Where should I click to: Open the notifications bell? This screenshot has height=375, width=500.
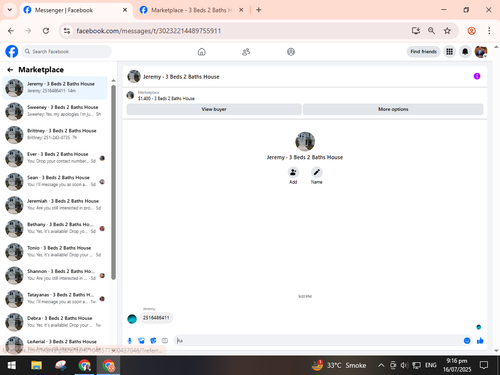(465, 52)
